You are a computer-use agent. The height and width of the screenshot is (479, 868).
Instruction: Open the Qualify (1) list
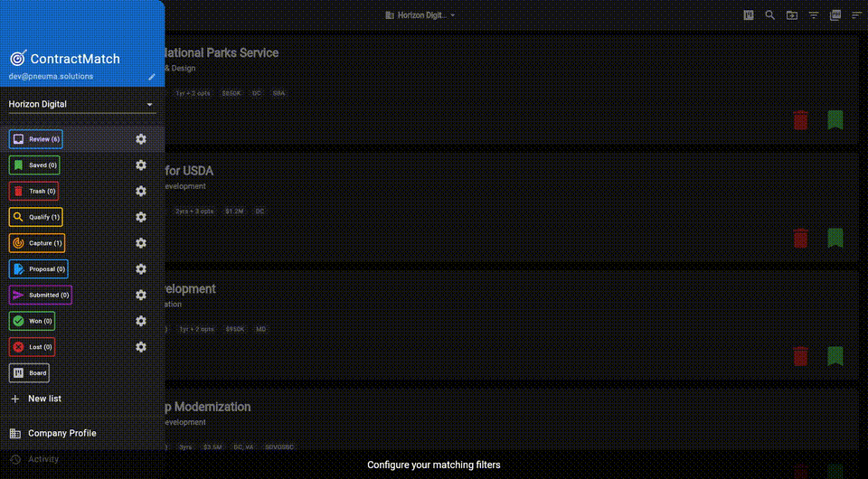click(x=35, y=218)
